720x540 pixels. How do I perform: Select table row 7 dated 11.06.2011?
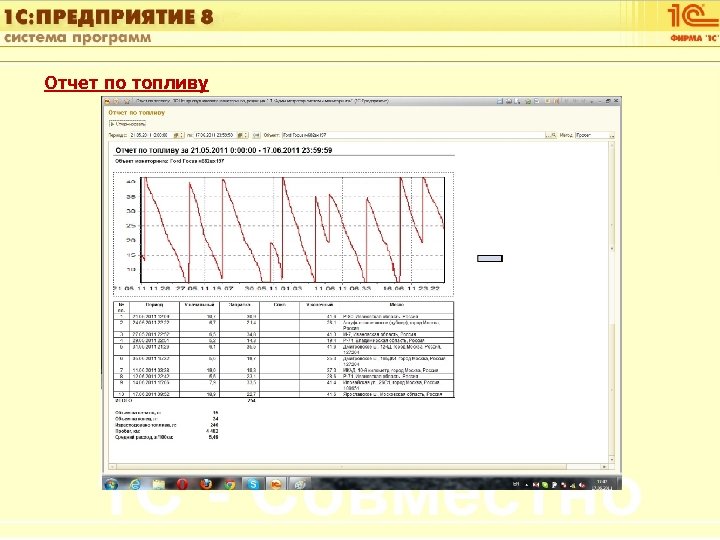pos(283,370)
